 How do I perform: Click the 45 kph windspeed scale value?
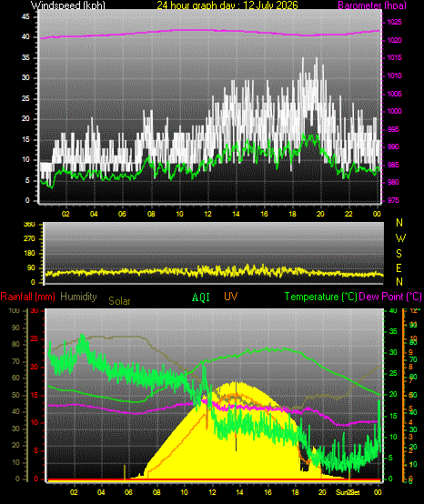point(25,16)
